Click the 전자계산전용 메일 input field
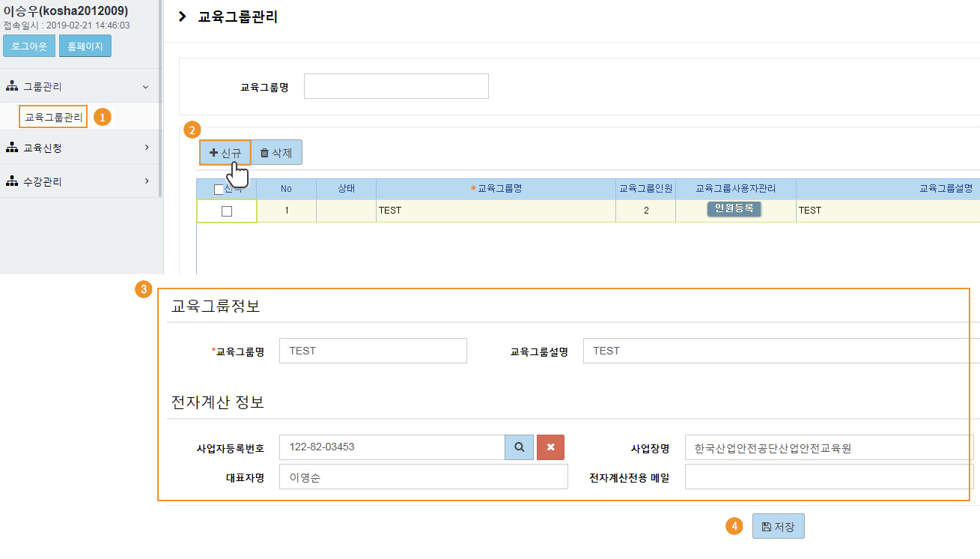This screenshot has height=559, width=980. (830, 477)
